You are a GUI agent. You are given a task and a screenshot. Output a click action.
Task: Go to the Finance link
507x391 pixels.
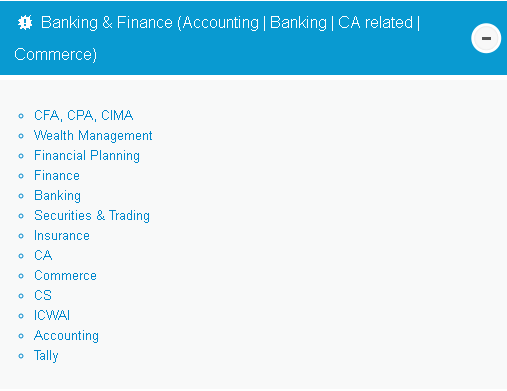tap(57, 175)
